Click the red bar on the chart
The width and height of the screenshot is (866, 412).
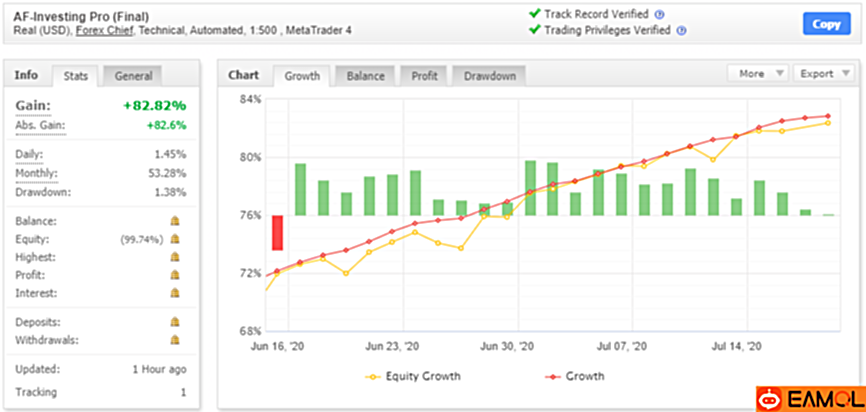pos(278,233)
